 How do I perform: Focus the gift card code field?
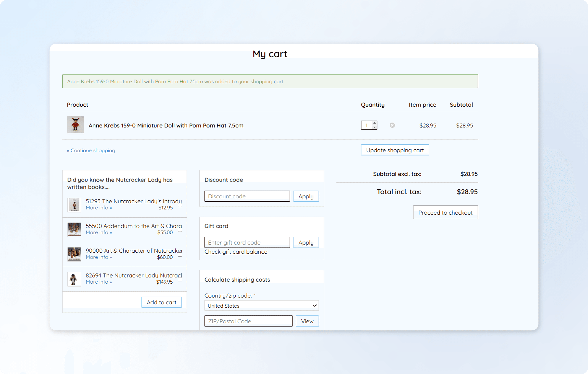(x=247, y=242)
